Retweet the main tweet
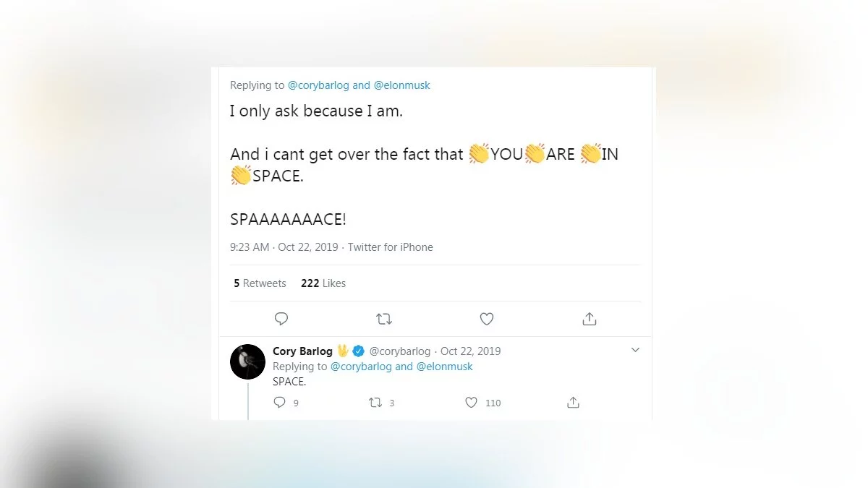This screenshot has height=488, width=868. click(x=384, y=319)
